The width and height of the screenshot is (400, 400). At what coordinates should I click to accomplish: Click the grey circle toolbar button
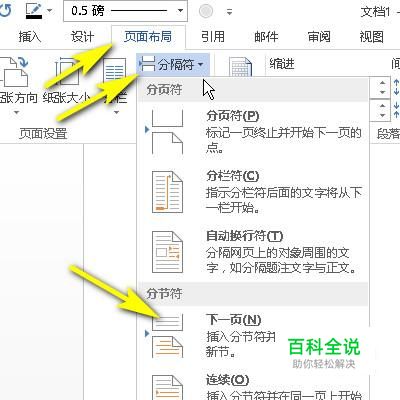point(206,11)
